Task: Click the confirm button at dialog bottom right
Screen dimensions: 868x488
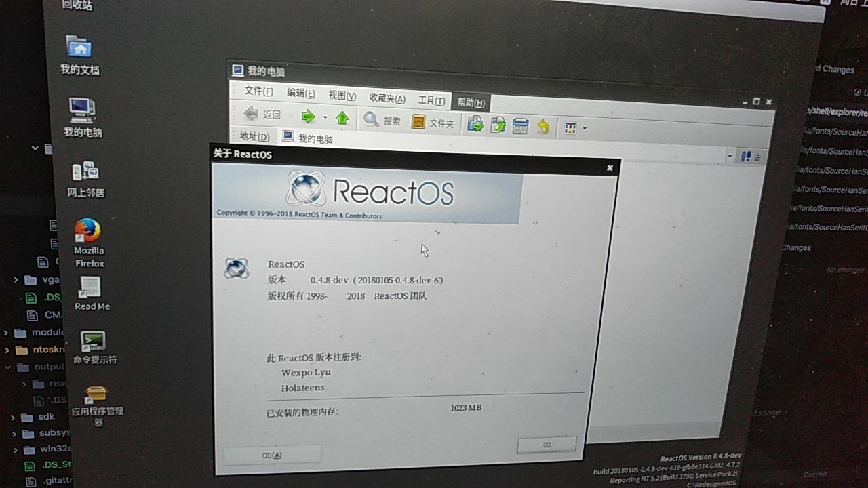Action: coord(547,445)
